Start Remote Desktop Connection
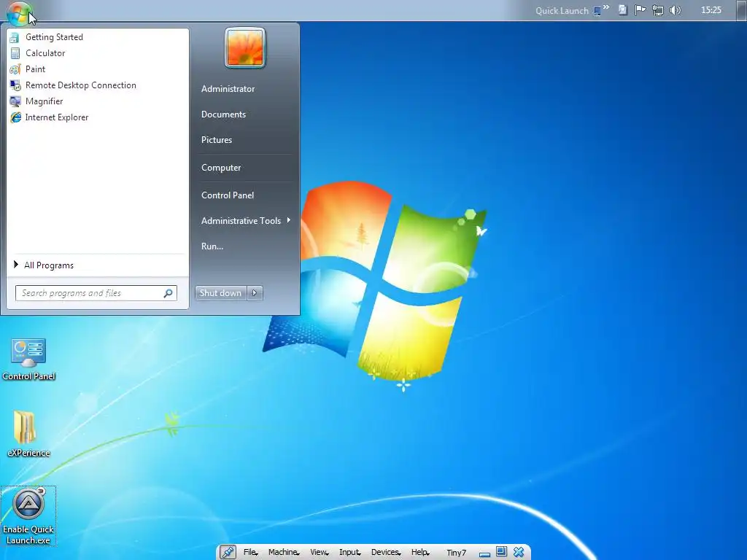The width and height of the screenshot is (747, 560). 98,85
